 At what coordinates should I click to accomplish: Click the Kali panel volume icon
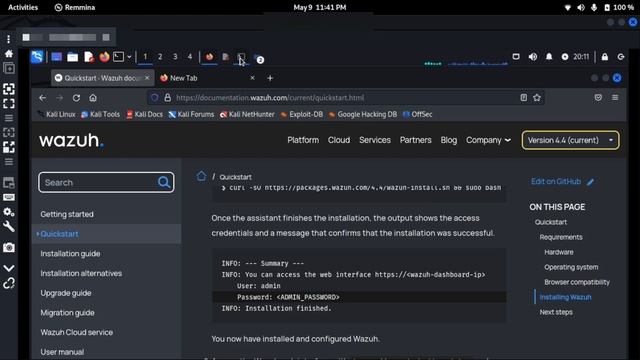(x=533, y=57)
